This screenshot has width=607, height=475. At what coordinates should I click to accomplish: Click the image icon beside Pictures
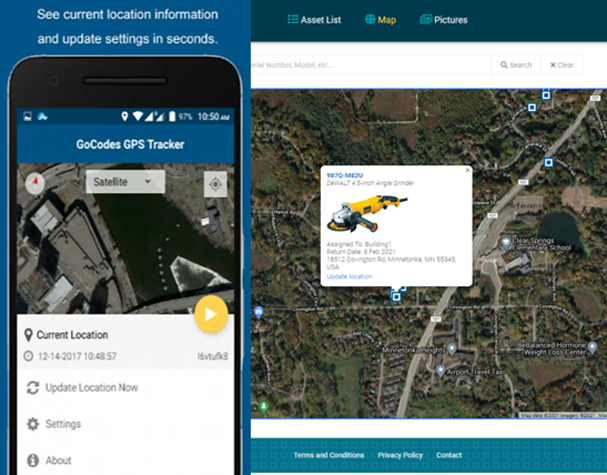[426, 19]
